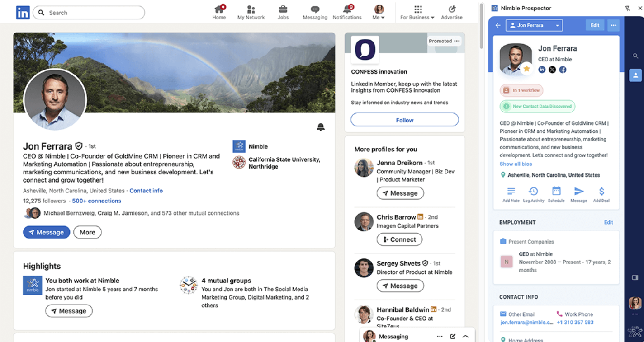Click the profile notification bell icon
The height and width of the screenshot is (342, 644).
(x=321, y=127)
